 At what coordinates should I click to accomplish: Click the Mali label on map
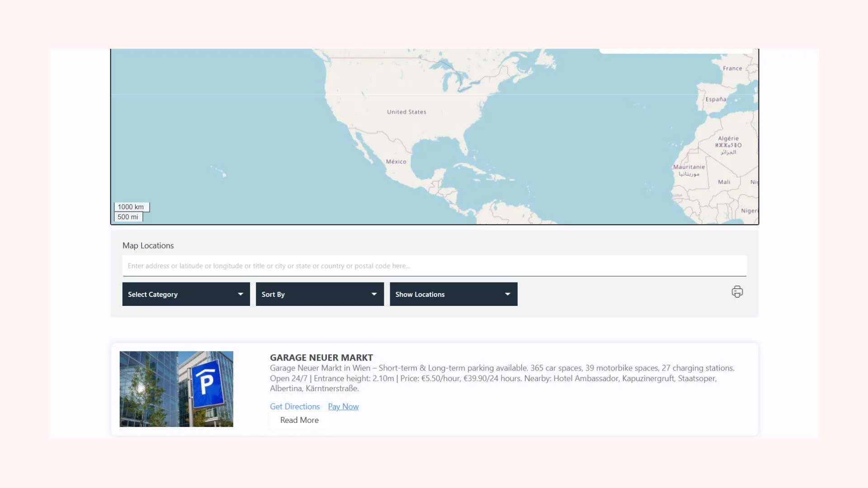pos(724,182)
